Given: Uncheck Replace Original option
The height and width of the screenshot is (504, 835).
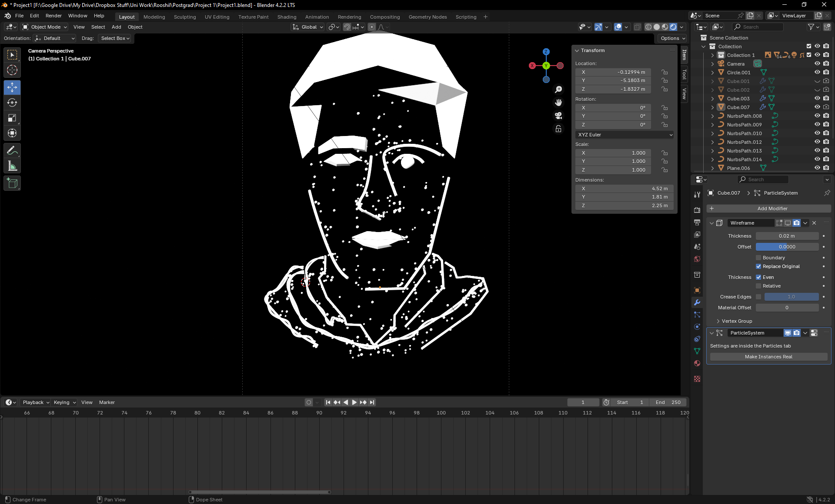Looking at the screenshot, I should [x=758, y=266].
